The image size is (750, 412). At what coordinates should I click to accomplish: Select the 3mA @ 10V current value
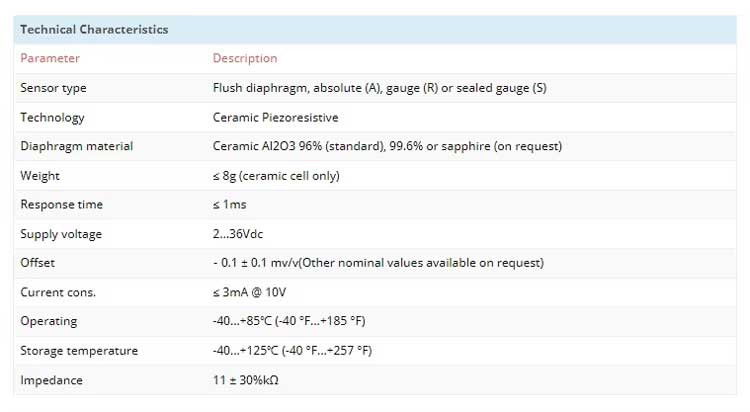point(249,292)
